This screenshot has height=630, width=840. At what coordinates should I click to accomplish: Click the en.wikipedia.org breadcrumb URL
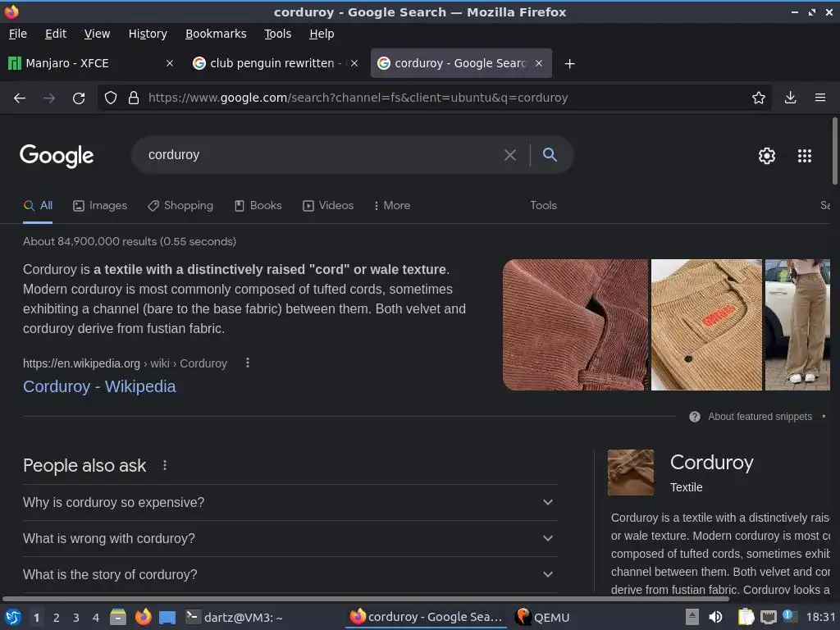pyautogui.click(x=125, y=363)
